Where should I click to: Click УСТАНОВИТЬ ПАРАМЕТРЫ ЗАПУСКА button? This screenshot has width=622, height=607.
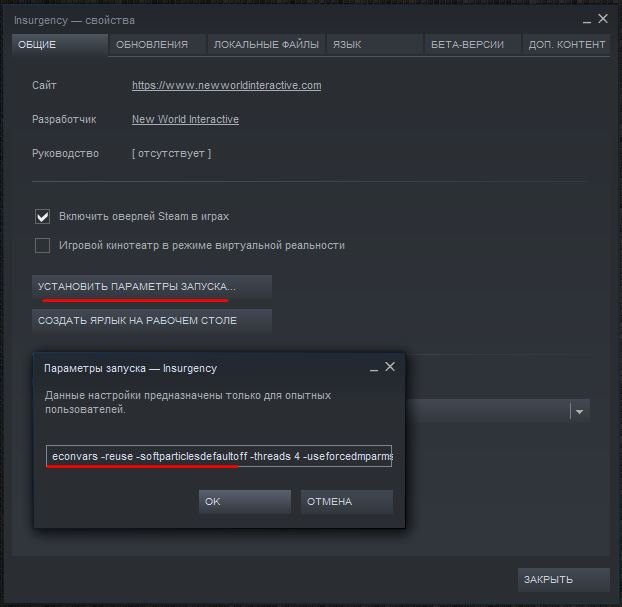152,286
